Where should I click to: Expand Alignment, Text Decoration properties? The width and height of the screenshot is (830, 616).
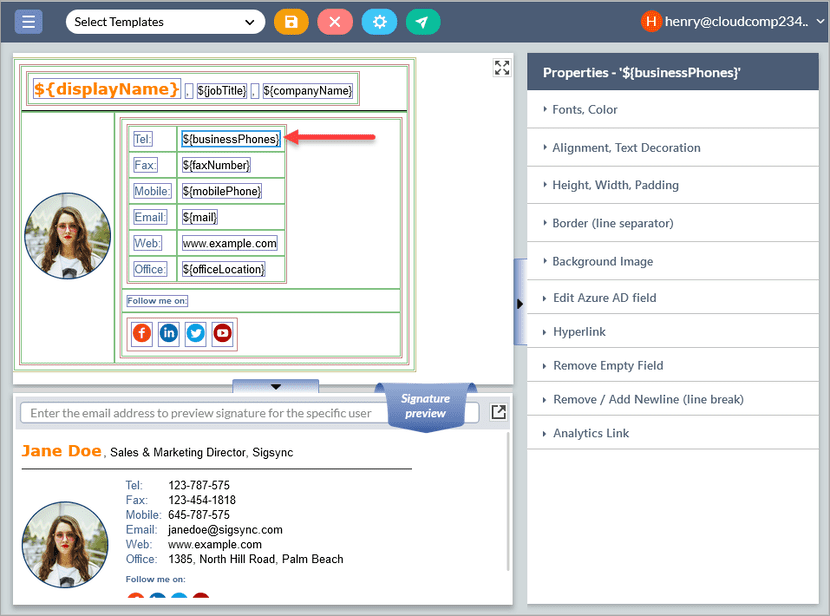[x=626, y=148]
